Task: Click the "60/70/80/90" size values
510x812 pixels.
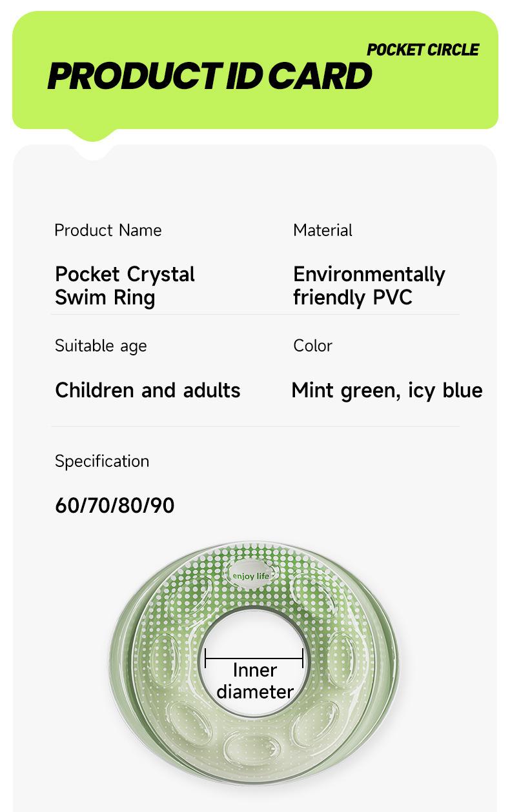Action: coord(115,506)
